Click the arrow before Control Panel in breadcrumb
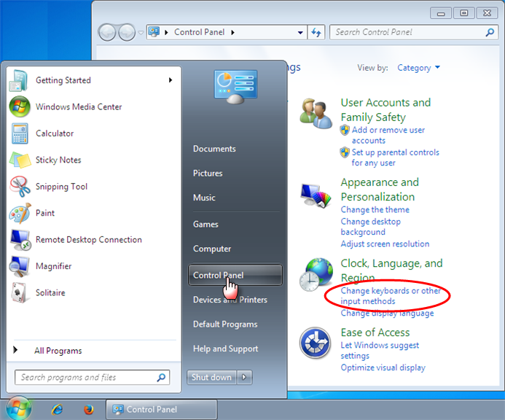The width and height of the screenshot is (505, 420). pyautogui.click(x=166, y=32)
